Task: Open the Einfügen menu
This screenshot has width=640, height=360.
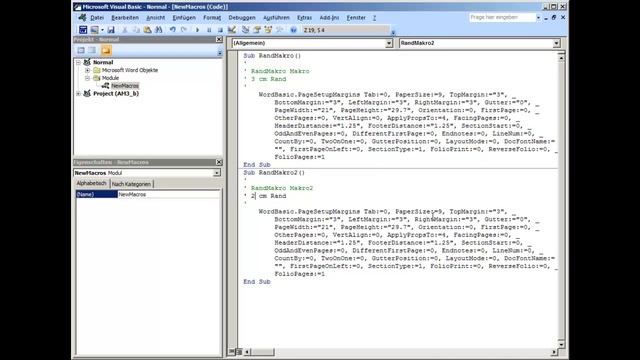Action: coord(184,18)
